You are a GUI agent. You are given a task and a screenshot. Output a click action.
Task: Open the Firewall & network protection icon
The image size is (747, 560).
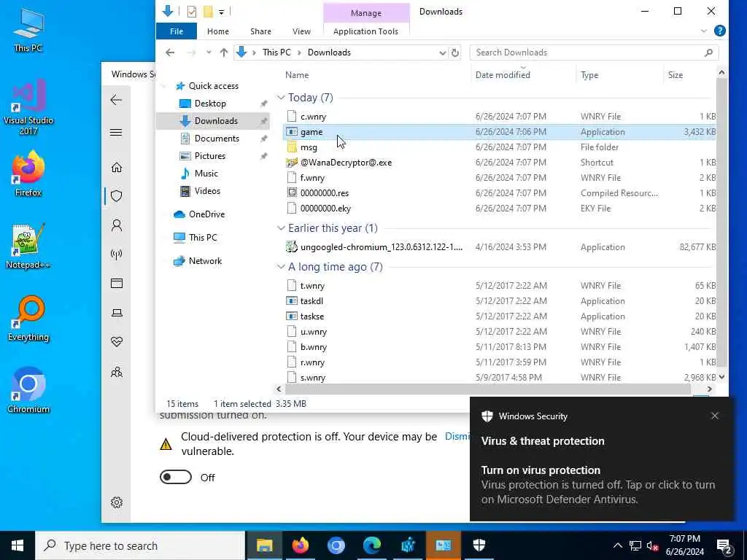pyautogui.click(x=116, y=254)
